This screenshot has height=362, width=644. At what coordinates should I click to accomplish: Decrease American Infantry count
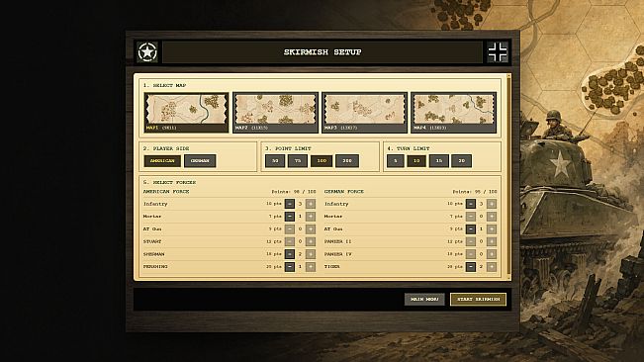(x=290, y=204)
